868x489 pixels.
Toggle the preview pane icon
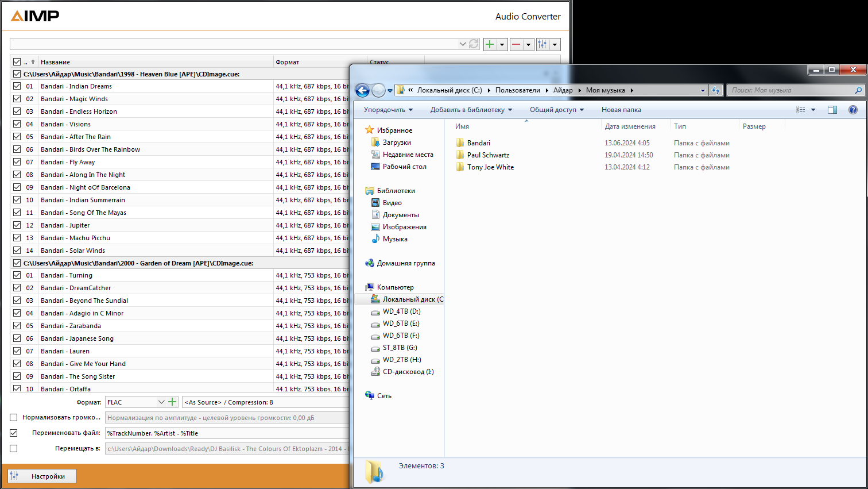[832, 110]
